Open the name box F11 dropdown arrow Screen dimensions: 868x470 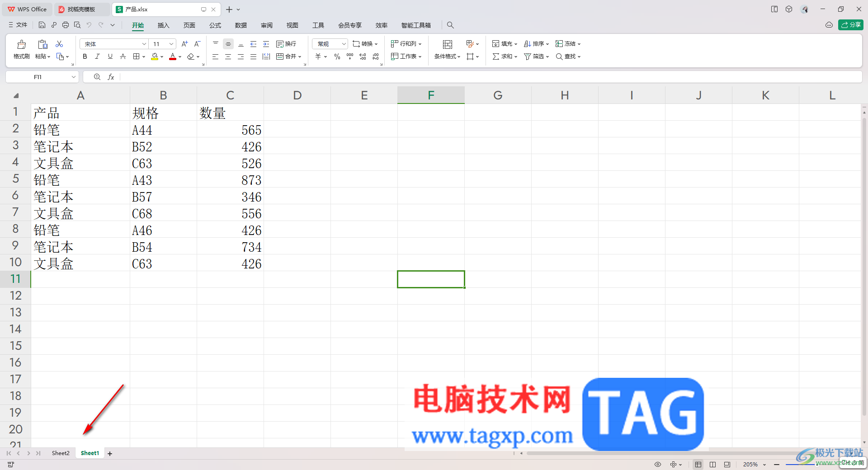(x=74, y=77)
